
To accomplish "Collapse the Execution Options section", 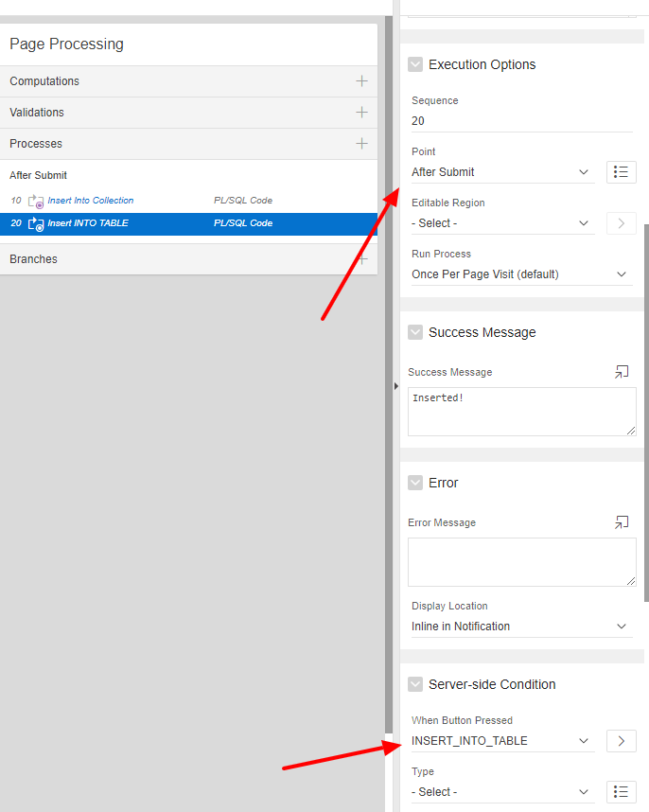I will (x=415, y=64).
